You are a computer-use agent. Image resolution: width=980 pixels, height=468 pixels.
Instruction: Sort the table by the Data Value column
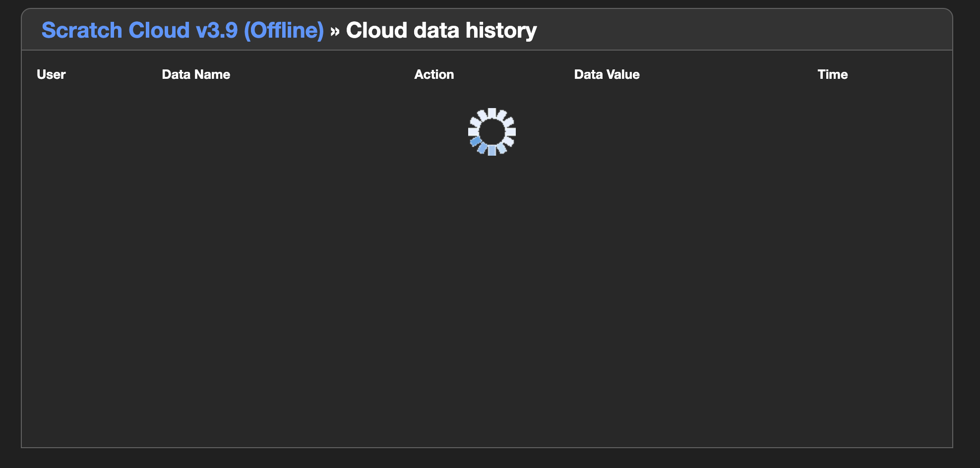point(606,74)
